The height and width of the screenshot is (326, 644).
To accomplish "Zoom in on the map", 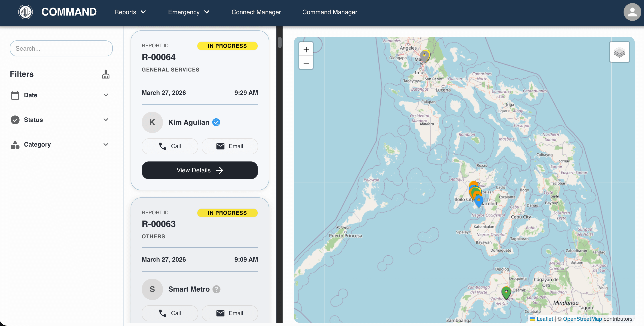I will (x=306, y=50).
